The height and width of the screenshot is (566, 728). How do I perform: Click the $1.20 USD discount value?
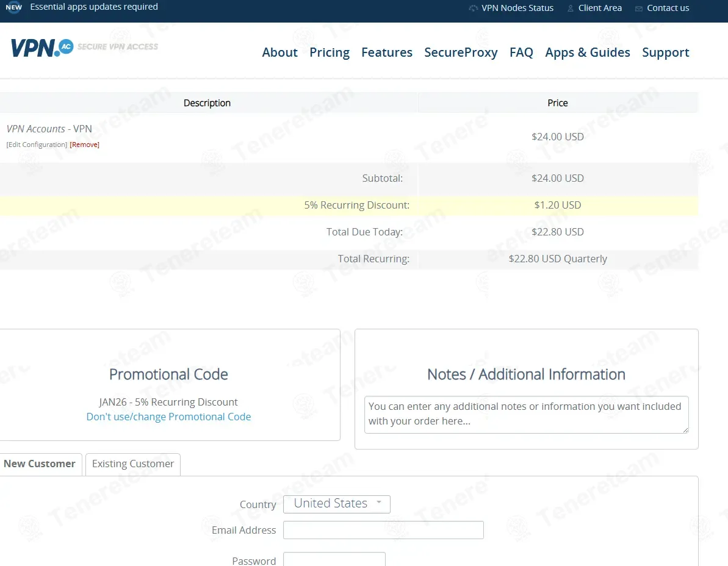coord(558,205)
